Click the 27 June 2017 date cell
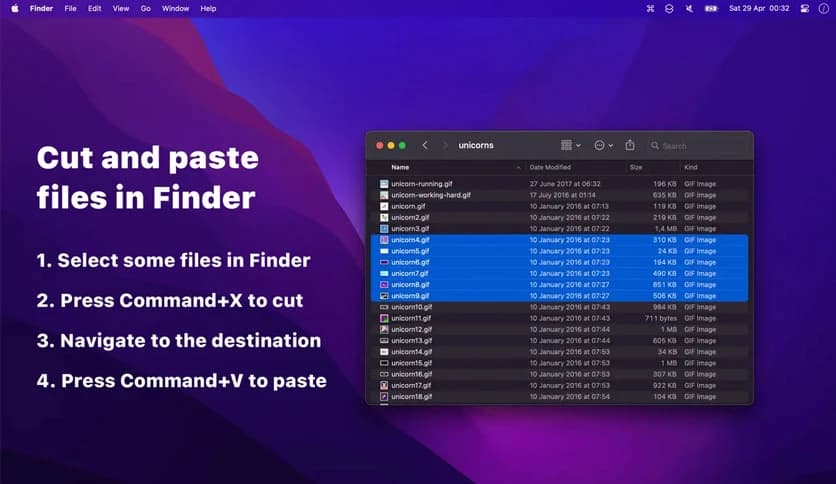 pos(565,184)
